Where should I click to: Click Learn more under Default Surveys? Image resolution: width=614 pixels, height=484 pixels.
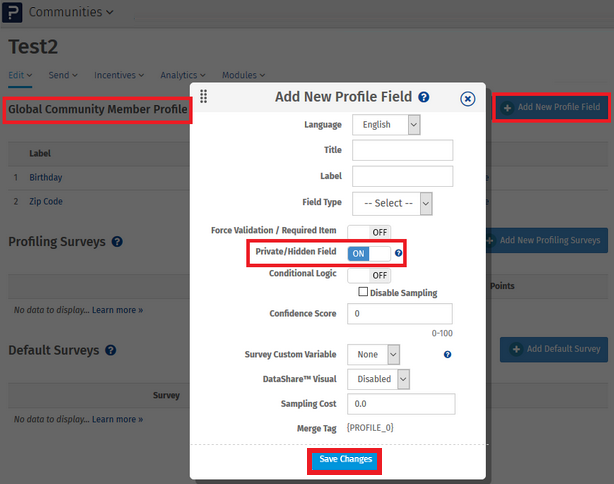[117, 419]
